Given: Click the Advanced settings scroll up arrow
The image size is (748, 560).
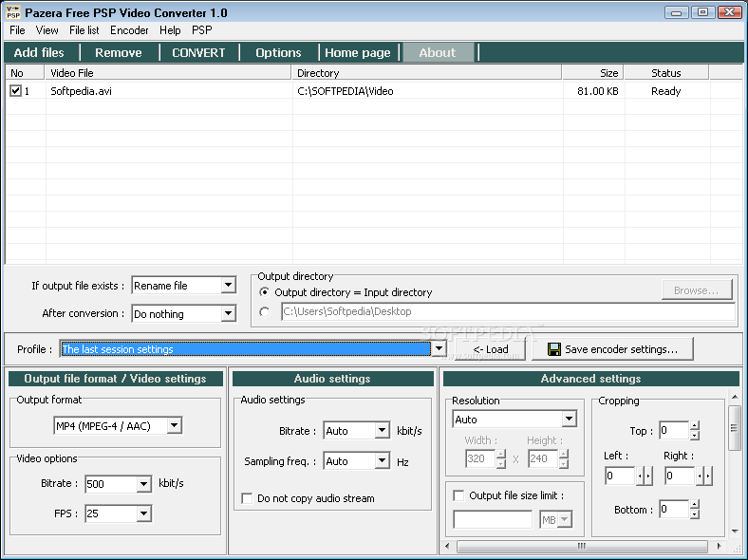Looking at the screenshot, I should click(734, 397).
